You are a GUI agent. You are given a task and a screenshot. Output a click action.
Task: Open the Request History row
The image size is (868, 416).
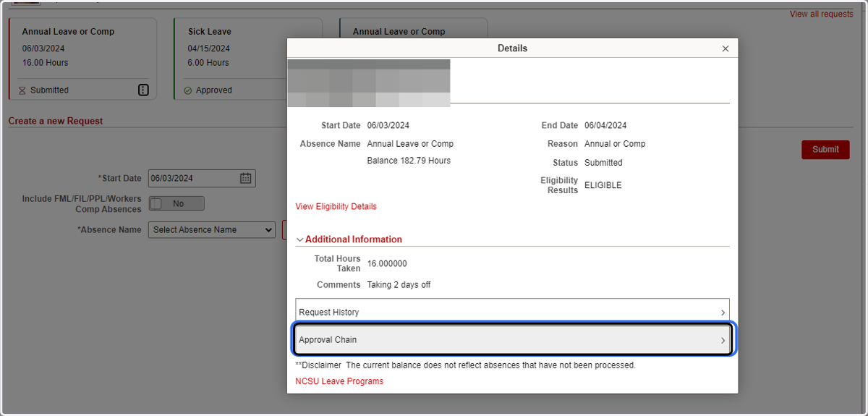point(513,312)
